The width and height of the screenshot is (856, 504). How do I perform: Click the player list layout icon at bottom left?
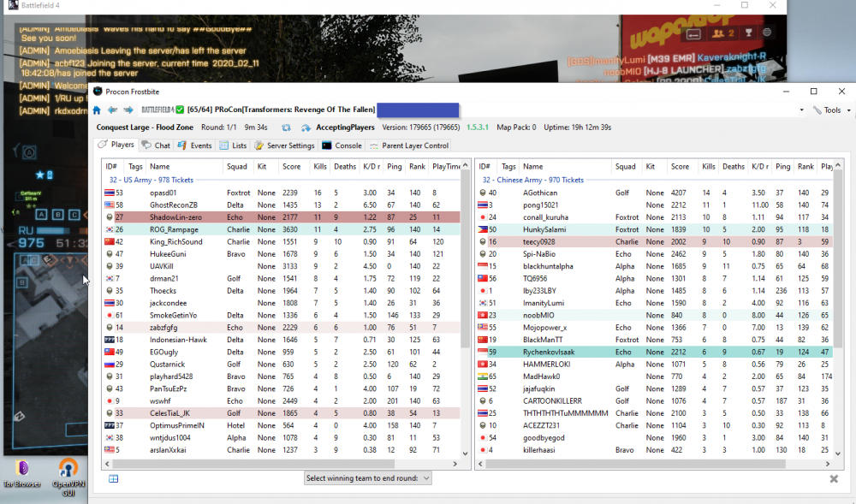113,479
